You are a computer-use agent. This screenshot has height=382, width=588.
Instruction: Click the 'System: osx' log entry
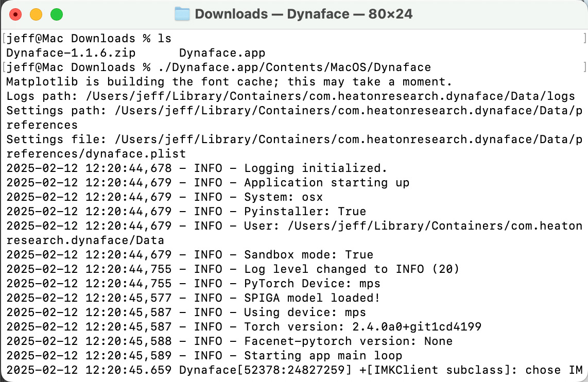click(x=283, y=197)
